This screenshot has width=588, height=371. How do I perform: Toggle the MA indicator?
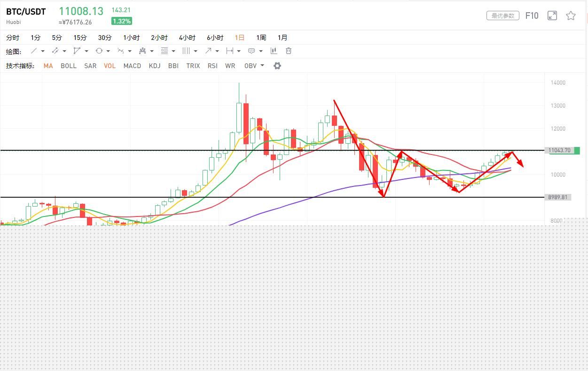click(48, 66)
